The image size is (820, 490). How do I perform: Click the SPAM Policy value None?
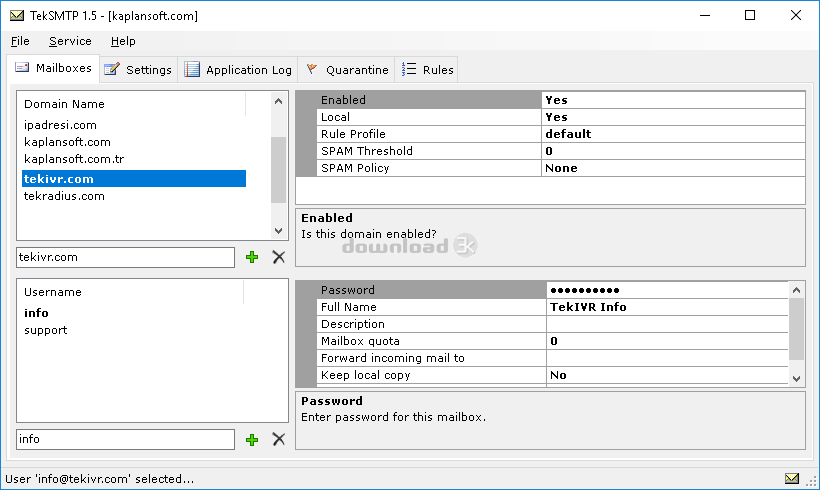[673, 168]
